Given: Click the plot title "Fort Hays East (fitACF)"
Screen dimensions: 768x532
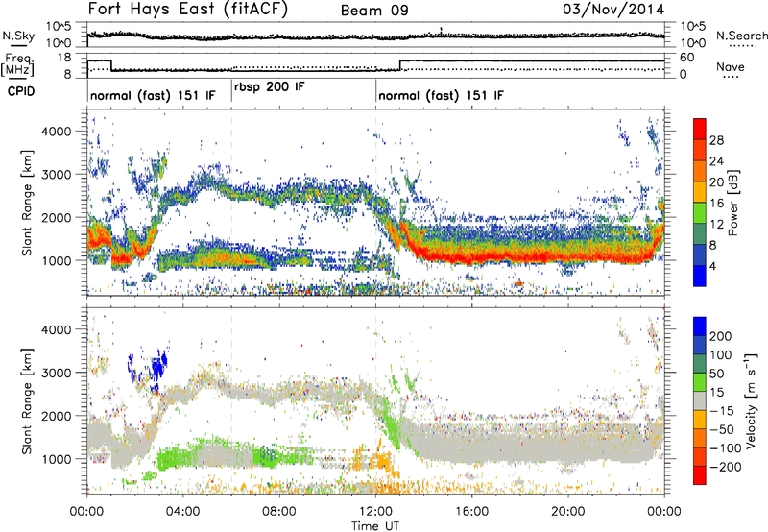Looking at the screenshot, I should click(187, 10).
